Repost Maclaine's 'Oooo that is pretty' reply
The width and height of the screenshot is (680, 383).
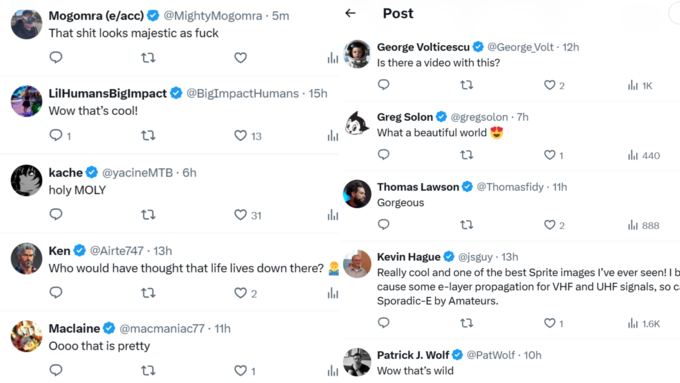[148, 370]
